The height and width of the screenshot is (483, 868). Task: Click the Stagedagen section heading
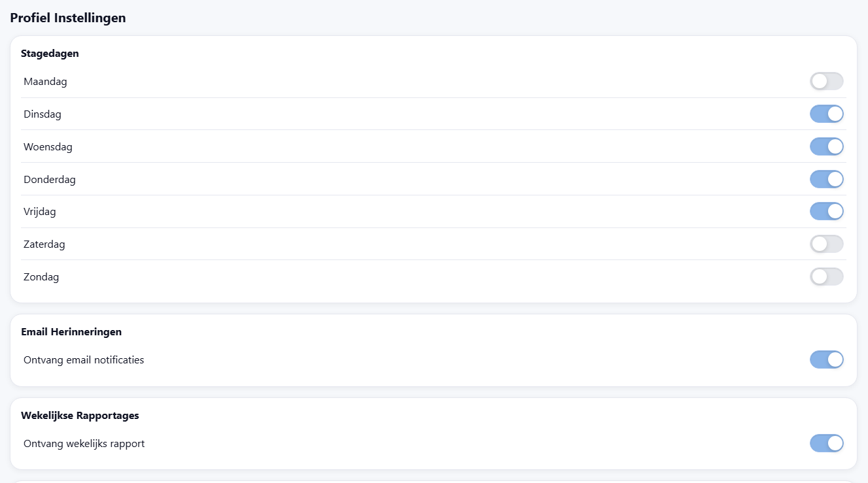50,54
